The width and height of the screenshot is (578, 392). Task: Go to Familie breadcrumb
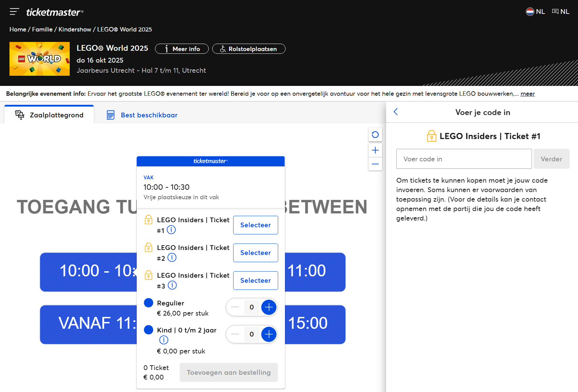coord(42,29)
